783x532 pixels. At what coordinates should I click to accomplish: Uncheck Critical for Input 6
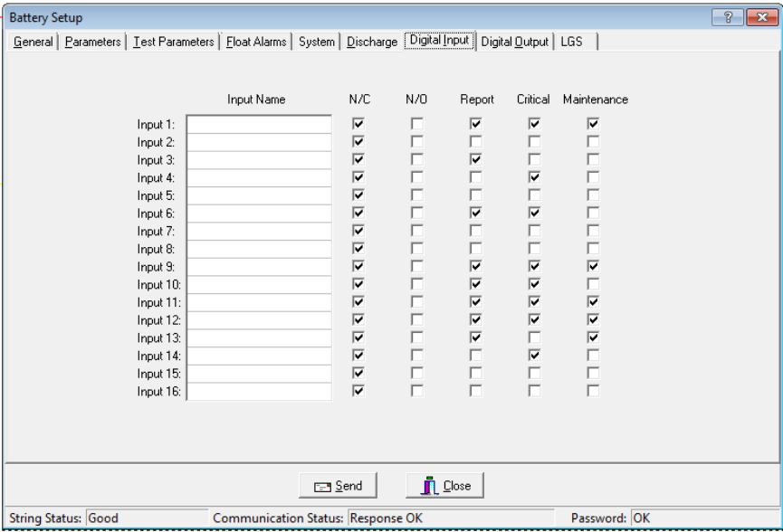[535, 214]
